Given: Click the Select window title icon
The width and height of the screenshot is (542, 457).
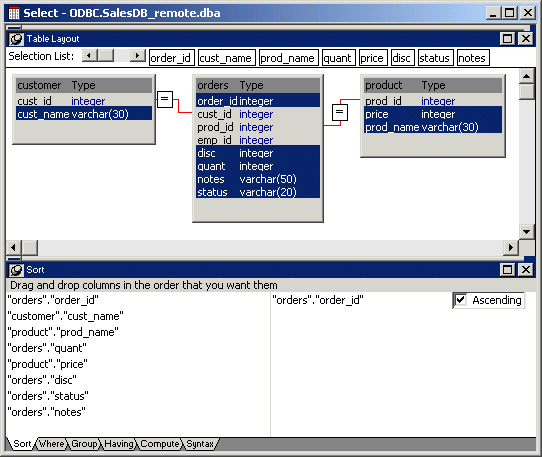Looking at the screenshot, I should point(14,13).
